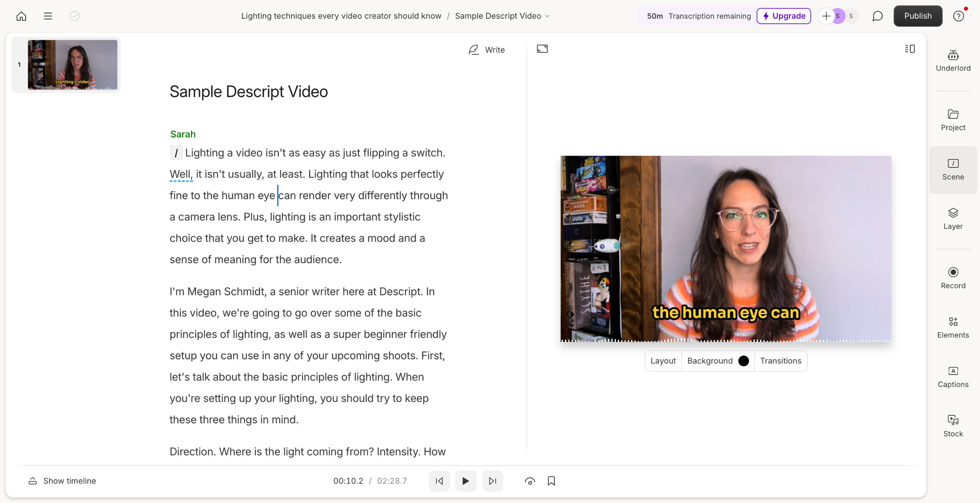
Task: Click the black Background color swatch
Action: coord(743,361)
